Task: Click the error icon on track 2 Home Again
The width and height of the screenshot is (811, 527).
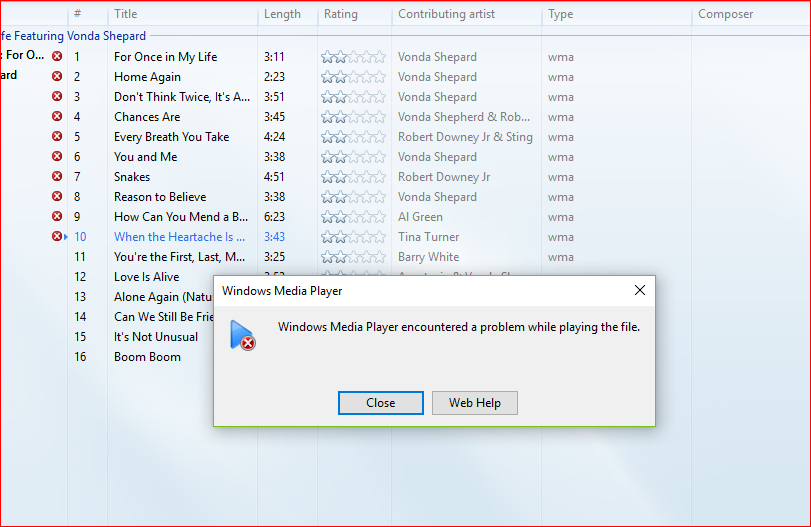Action: coord(57,76)
